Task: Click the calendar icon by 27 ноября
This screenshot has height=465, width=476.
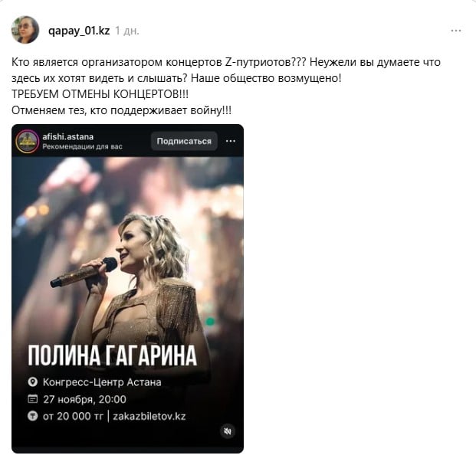Action: (x=32, y=399)
